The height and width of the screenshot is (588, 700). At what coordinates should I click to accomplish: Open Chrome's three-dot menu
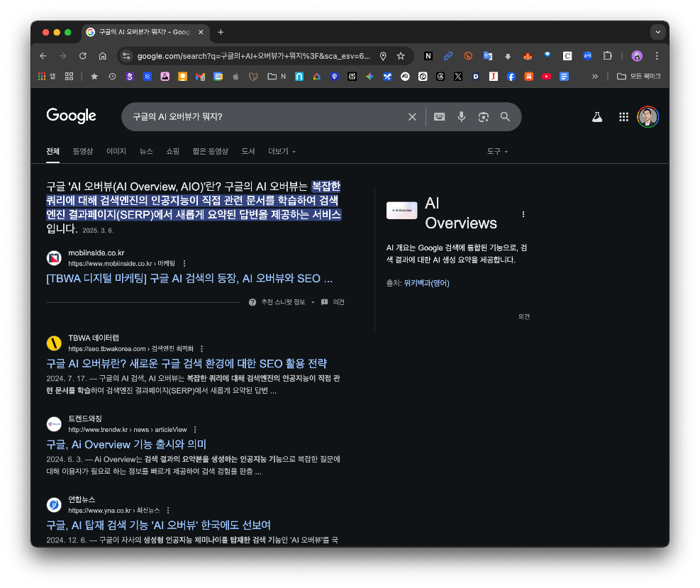pos(657,56)
